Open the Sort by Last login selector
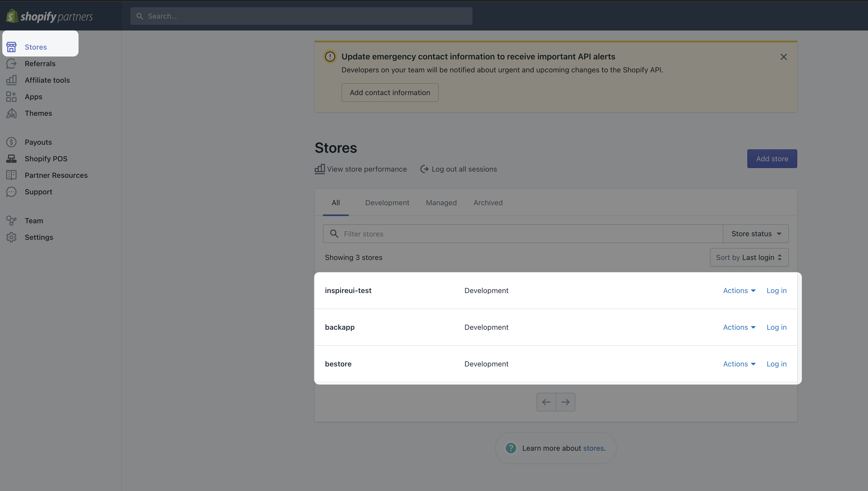This screenshot has height=491, width=868. tap(749, 257)
